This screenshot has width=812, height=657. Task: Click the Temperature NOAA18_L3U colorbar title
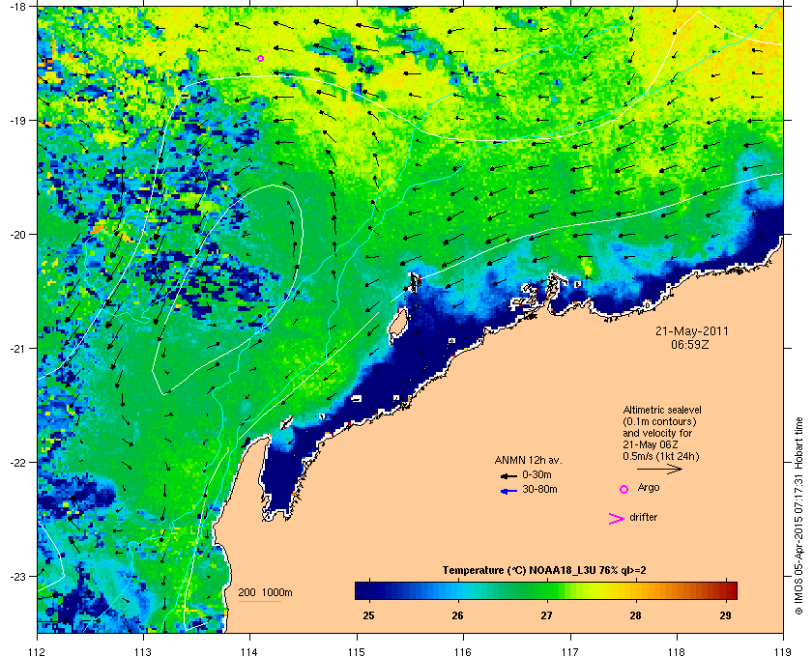[543, 571]
